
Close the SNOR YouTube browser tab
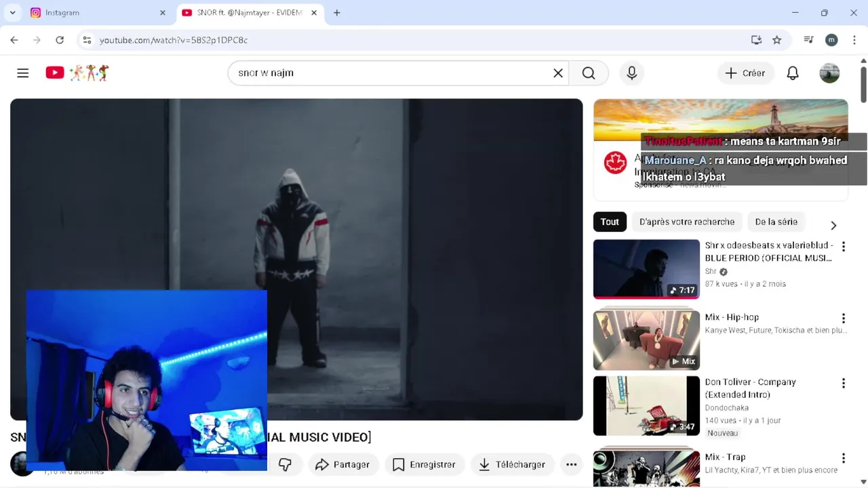314,13
